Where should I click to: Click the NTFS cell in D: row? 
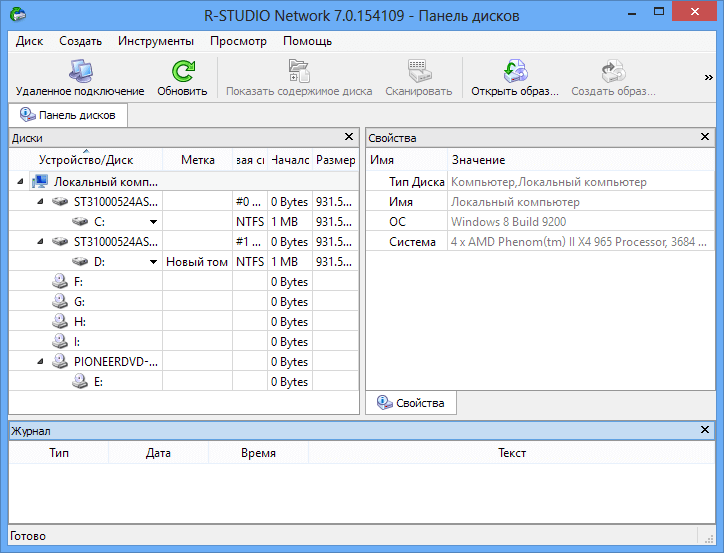click(x=250, y=262)
